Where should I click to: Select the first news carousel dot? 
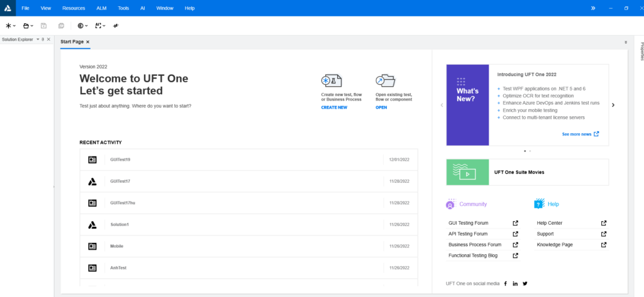[x=525, y=151]
